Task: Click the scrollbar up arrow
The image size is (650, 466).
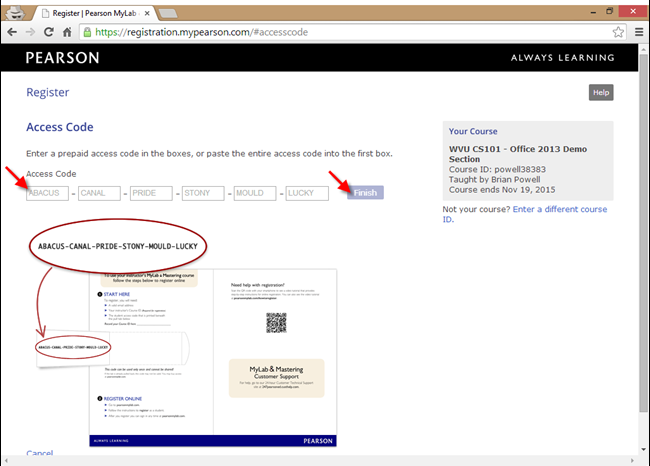Action: [643, 49]
